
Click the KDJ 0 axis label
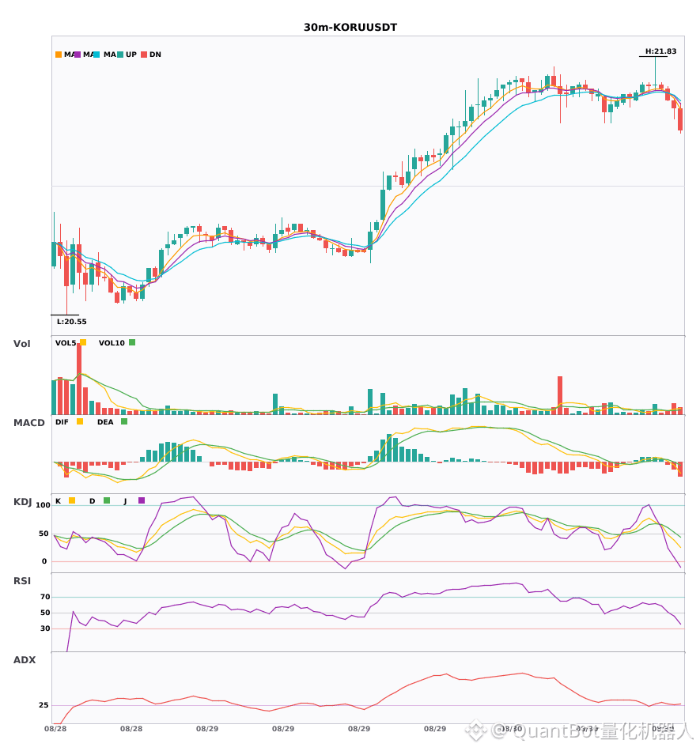point(44,561)
